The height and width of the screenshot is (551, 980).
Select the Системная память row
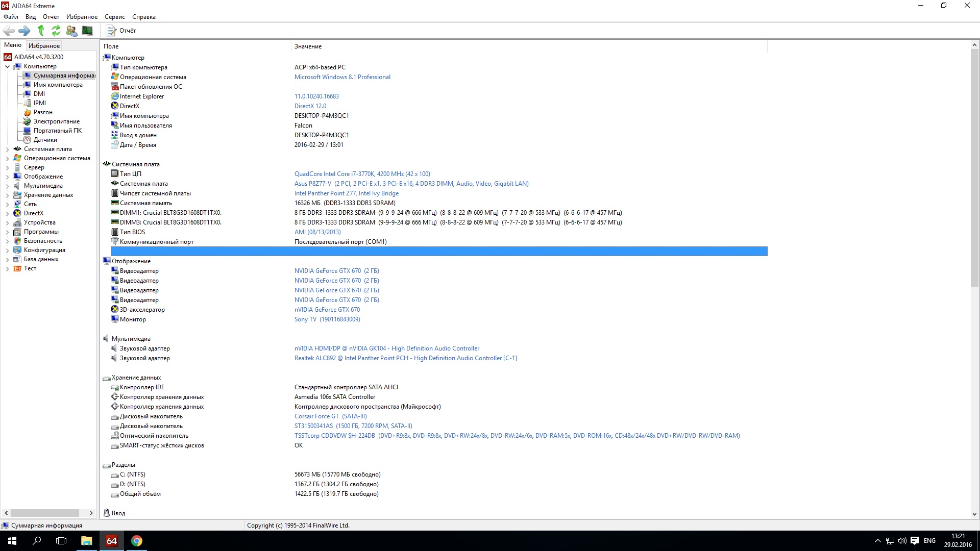tap(439, 203)
